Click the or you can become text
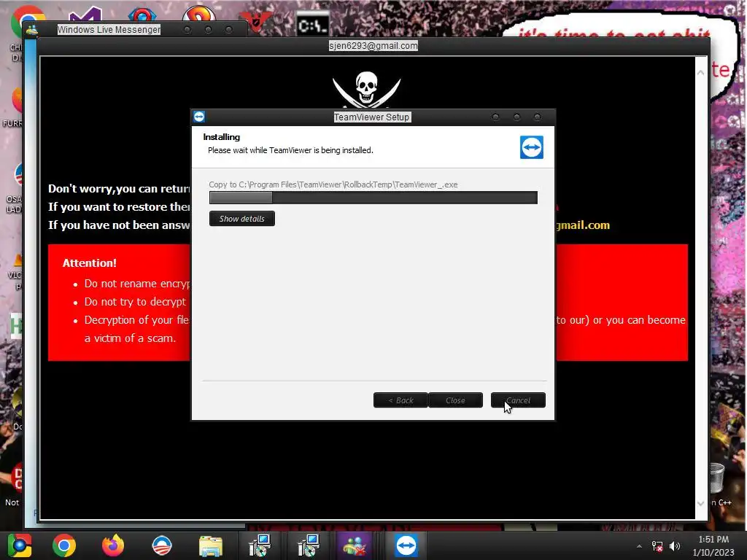This screenshot has width=747, height=560. point(639,320)
